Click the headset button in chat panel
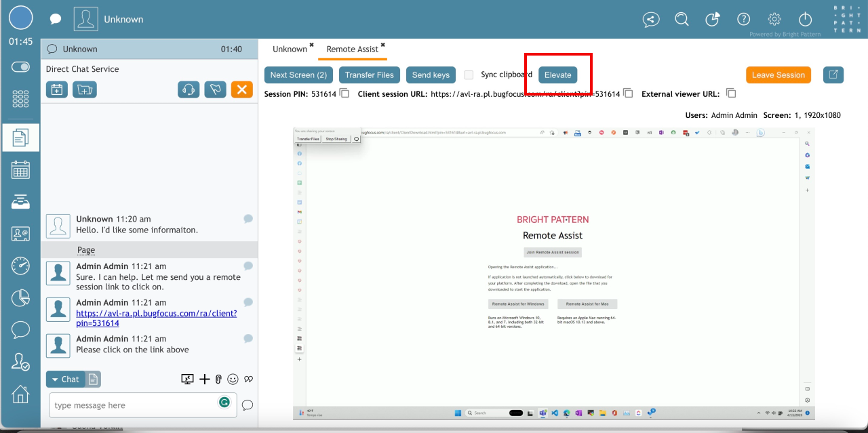868x433 pixels. click(189, 89)
